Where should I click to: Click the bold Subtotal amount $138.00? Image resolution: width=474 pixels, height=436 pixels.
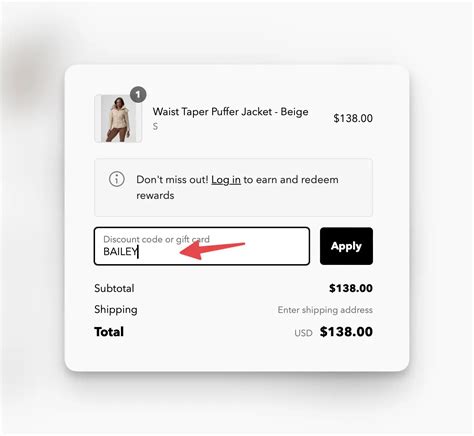[x=351, y=288]
